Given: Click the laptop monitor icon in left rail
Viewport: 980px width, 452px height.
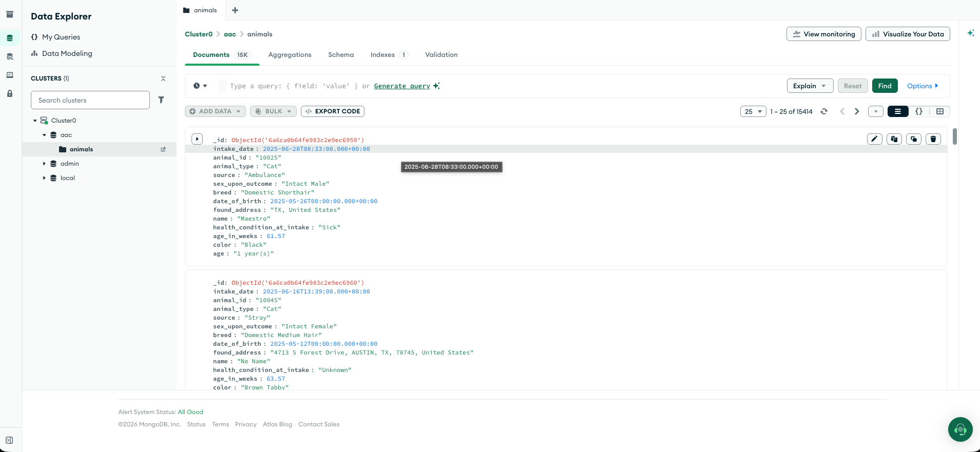Looking at the screenshot, I should (10, 75).
